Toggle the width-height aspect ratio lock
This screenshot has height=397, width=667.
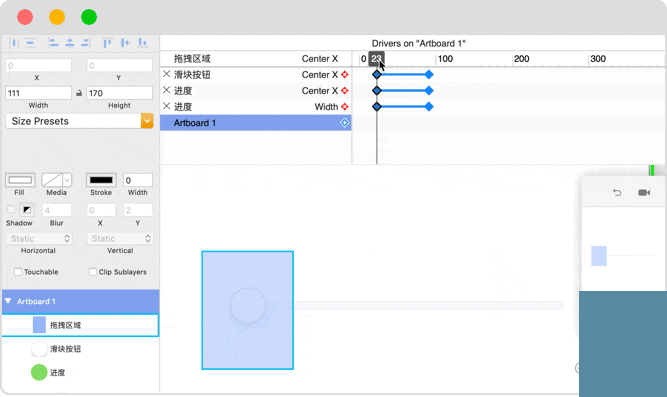click(x=79, y=93)
